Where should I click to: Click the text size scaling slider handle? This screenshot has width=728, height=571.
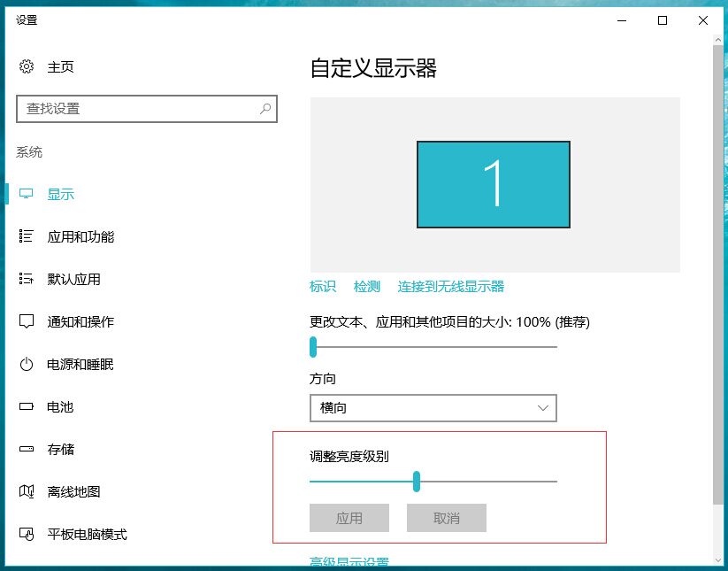(313, 347)
